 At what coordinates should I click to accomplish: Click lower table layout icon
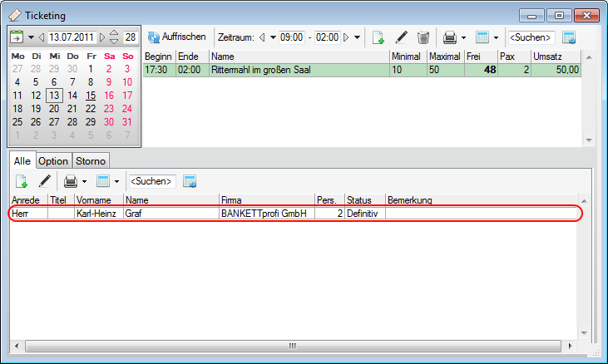(103, 181)
